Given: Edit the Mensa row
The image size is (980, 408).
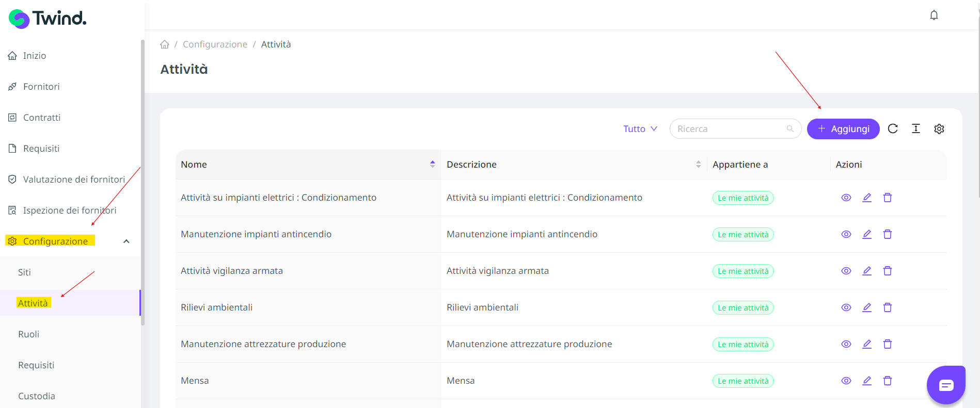Looking at the screenshot, I should (x=867, y=381).
